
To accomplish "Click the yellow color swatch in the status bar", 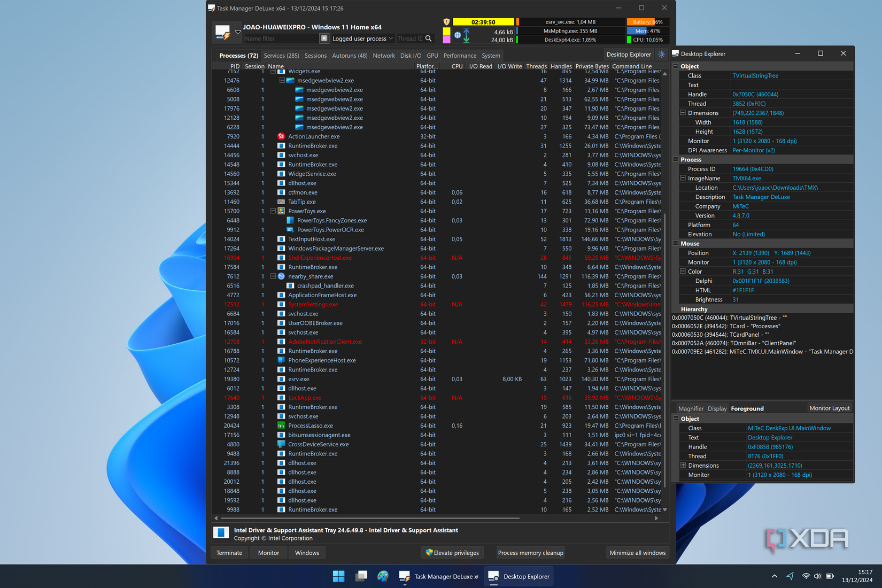I will coord(446,31).
